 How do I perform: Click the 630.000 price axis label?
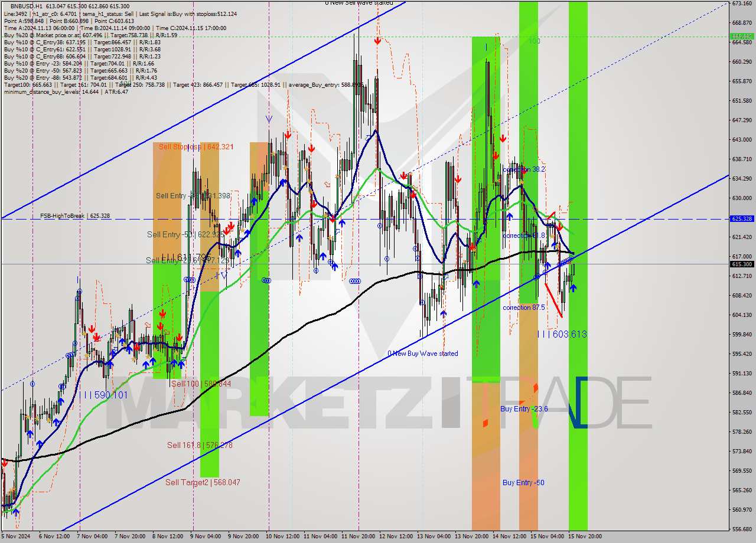(742, 198)
